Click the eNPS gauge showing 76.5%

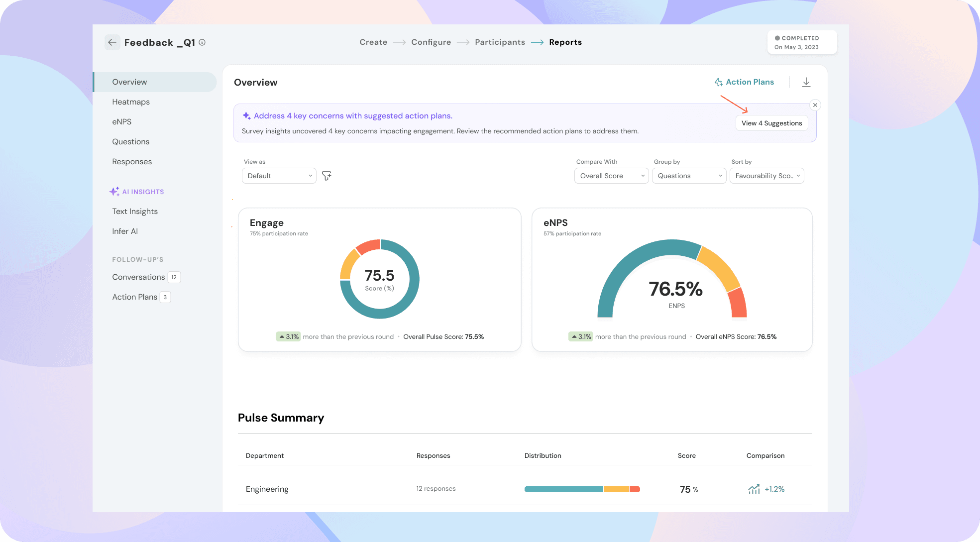[672, 279]
